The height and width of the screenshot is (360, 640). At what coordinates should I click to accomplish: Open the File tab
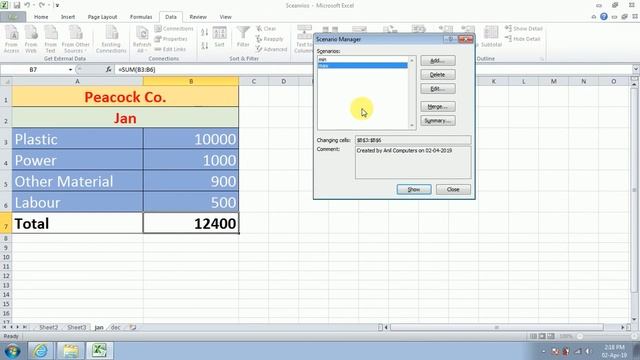[13, 17]
